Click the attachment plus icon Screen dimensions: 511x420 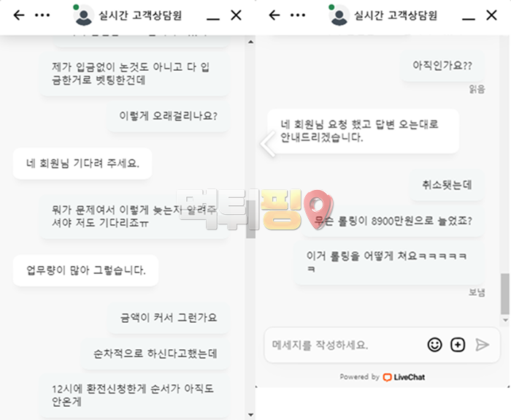458,345
